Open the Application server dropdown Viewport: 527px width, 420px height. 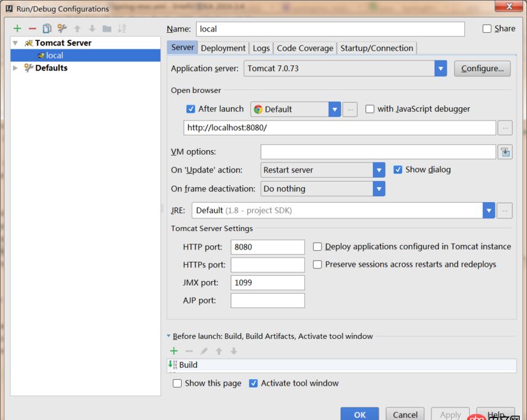[440, 68]
